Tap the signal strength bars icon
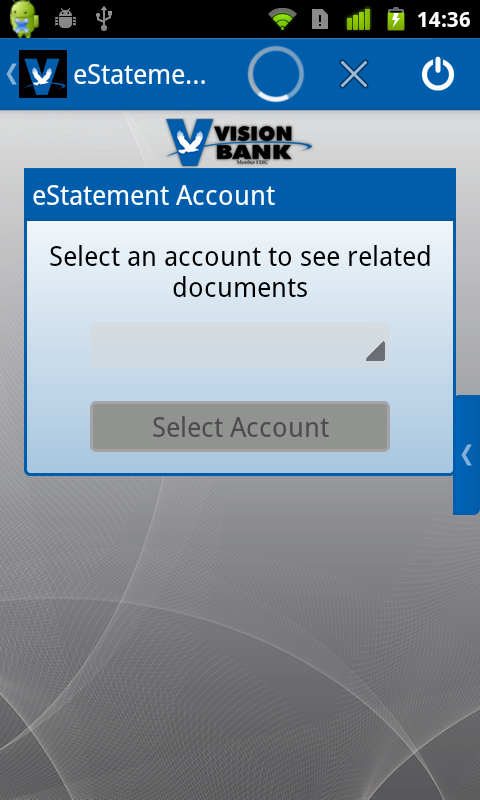Screen dimensions: 480x800 (x=358, y=19)
